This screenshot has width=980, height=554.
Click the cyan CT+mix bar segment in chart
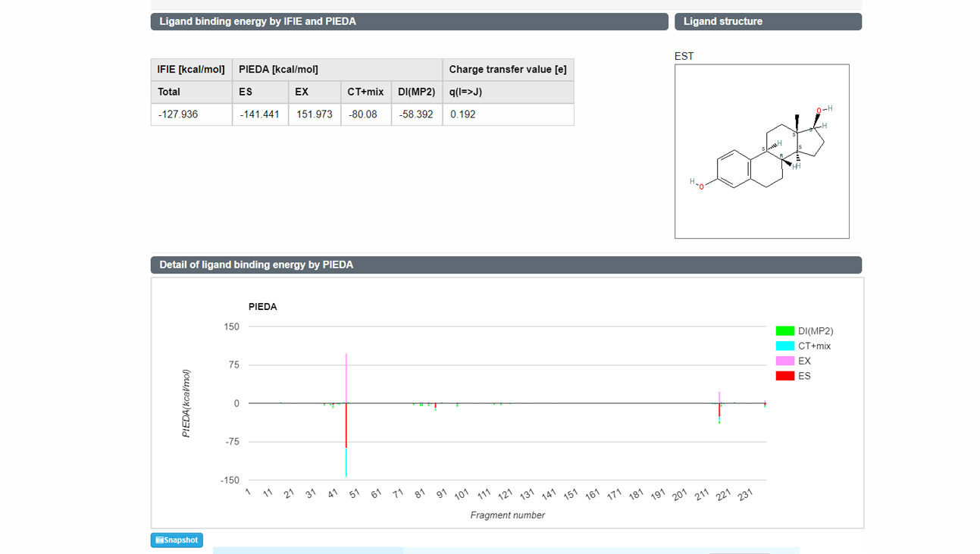[x=346, y=462]
